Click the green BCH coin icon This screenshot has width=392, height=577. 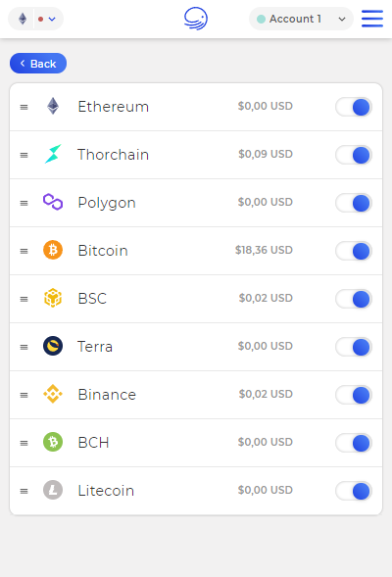[53, 442]
